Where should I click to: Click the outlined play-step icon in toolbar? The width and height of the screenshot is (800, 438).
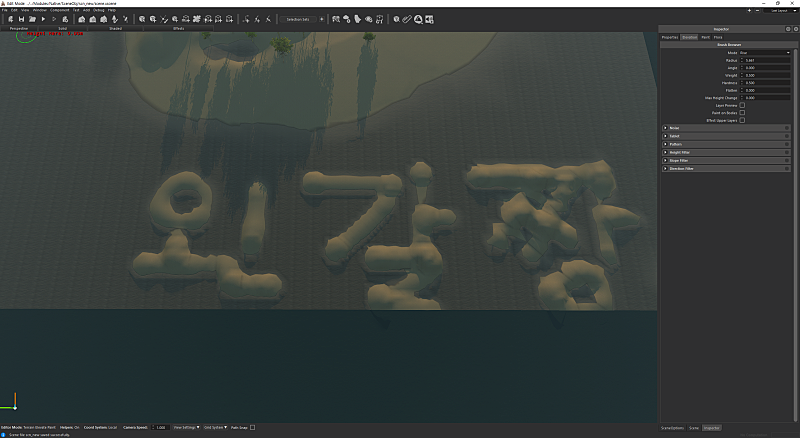54,19
